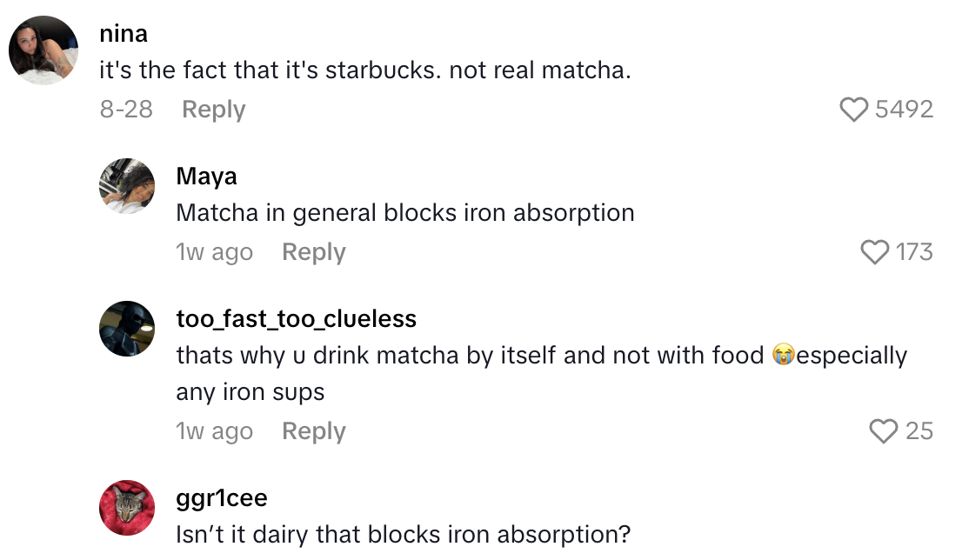Reply to nina's comment
Screen dimensions: 962x560
click(212, 109)
